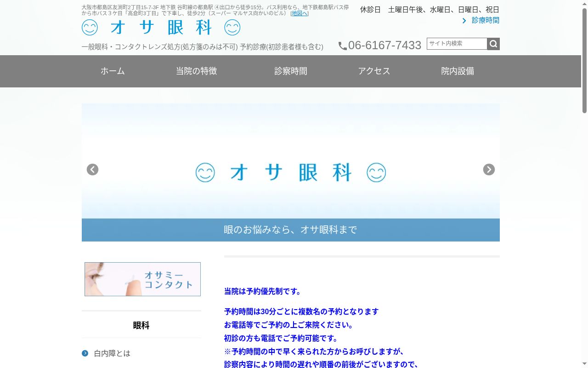The image size is (588, 368).
Task: Click the line starting ※予約時間の中で早く来られた方
Action: [x=314, y=351]
